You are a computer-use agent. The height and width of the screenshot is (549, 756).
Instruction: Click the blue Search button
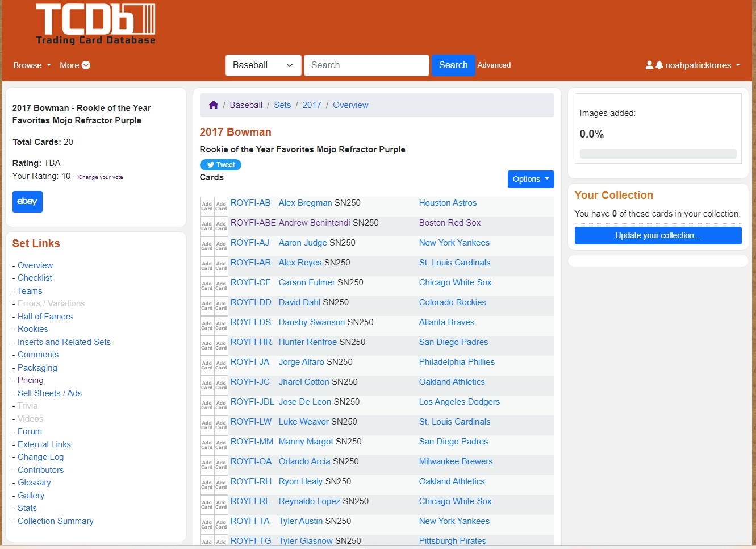point(453,65)
